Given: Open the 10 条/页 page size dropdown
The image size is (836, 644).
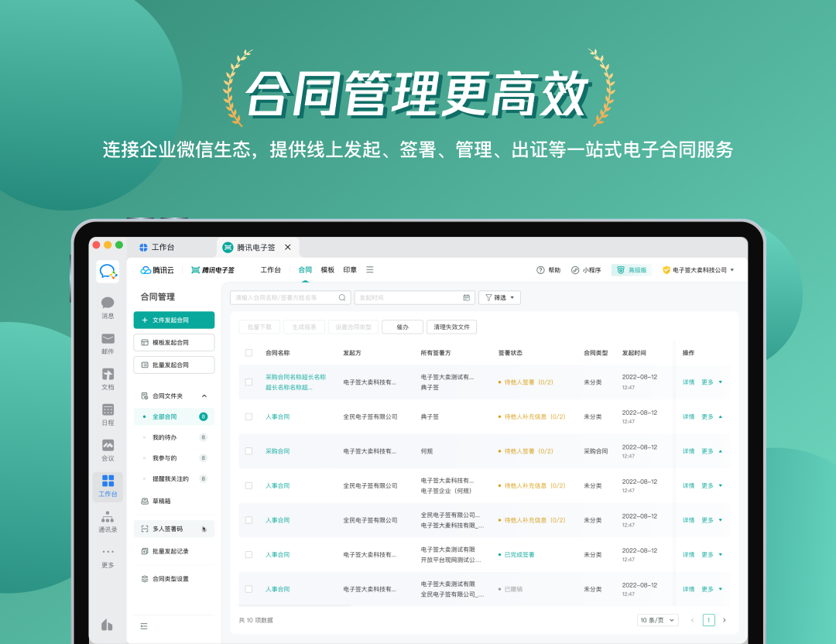Looking at the screenshot, I should 657,620.
